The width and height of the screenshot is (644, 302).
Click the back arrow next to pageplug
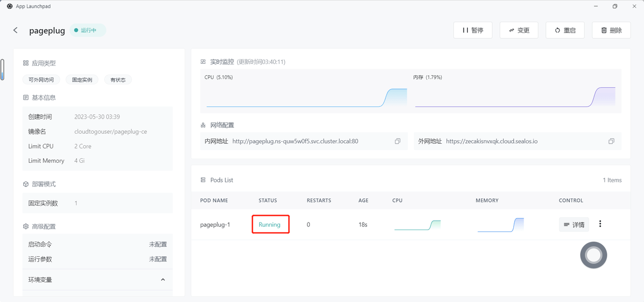(x=16, y=30)
